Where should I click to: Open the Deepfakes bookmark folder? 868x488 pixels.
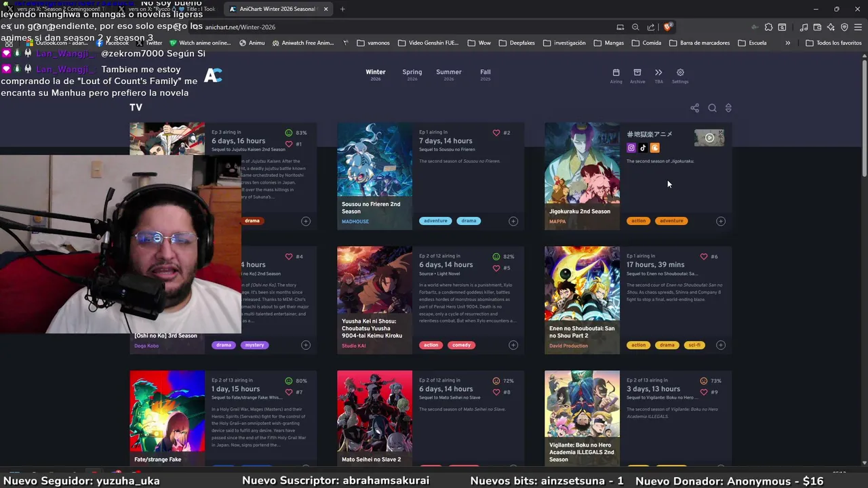(x=516, y=43)
